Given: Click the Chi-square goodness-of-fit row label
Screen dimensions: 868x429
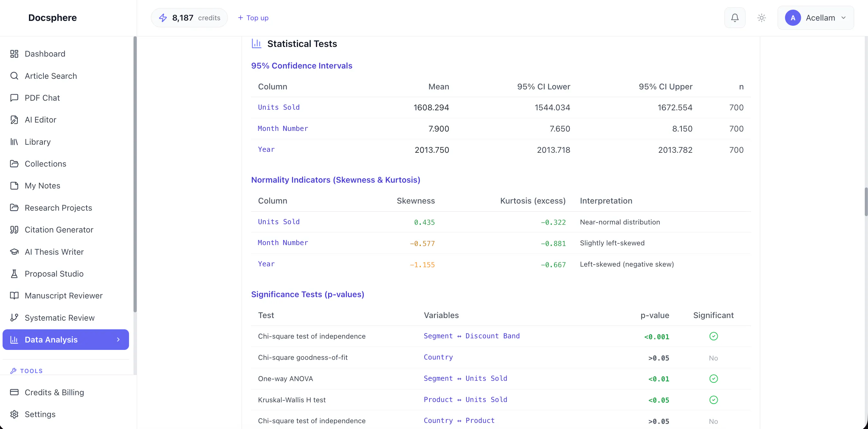Looking at the screenshot, I should tap(303, 357).
